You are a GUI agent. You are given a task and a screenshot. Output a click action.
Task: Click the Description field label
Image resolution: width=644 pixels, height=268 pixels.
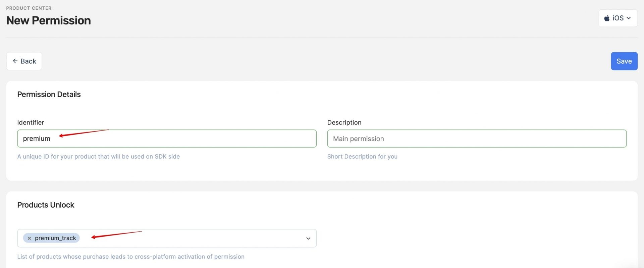[x=344, y=122]
